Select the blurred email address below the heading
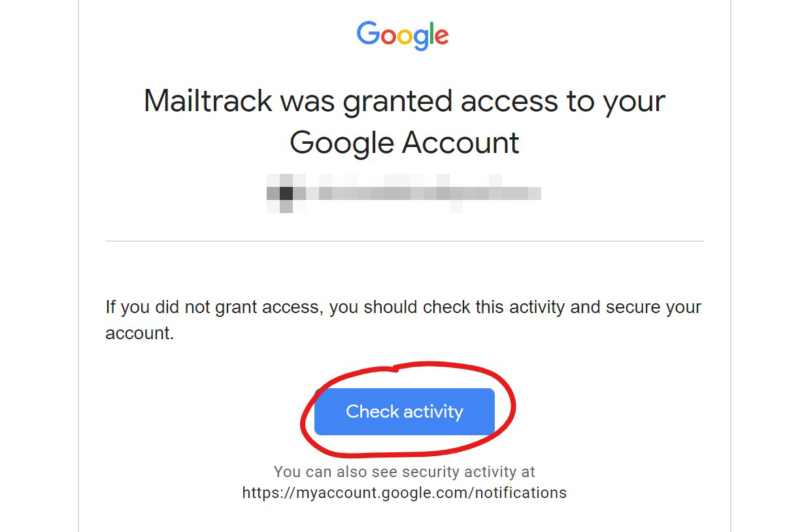This screenshot has width=787, height=532. coord(404,193)
